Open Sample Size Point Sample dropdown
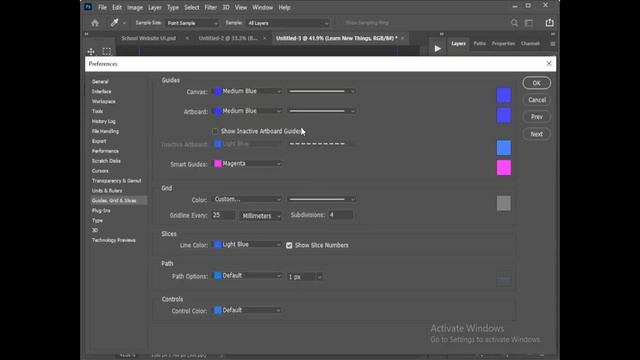 point(192,23)
